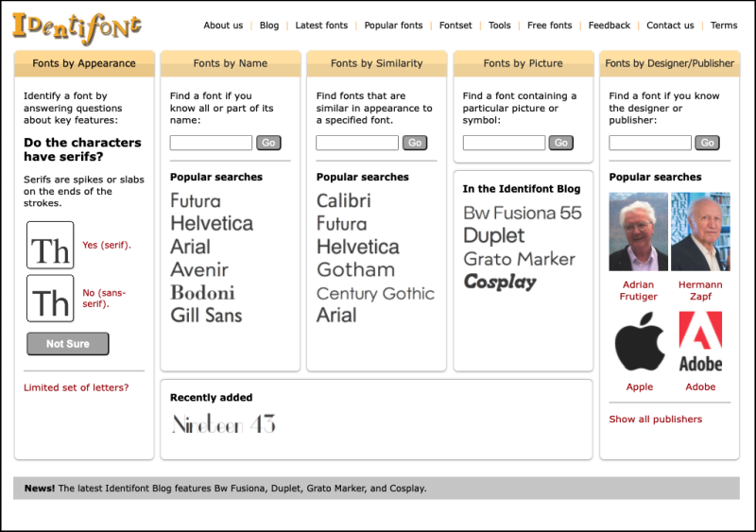The image size is (756, 532).
Task: Open Helvetica in Fonts by Name searches
Action: tap(212, 223)
